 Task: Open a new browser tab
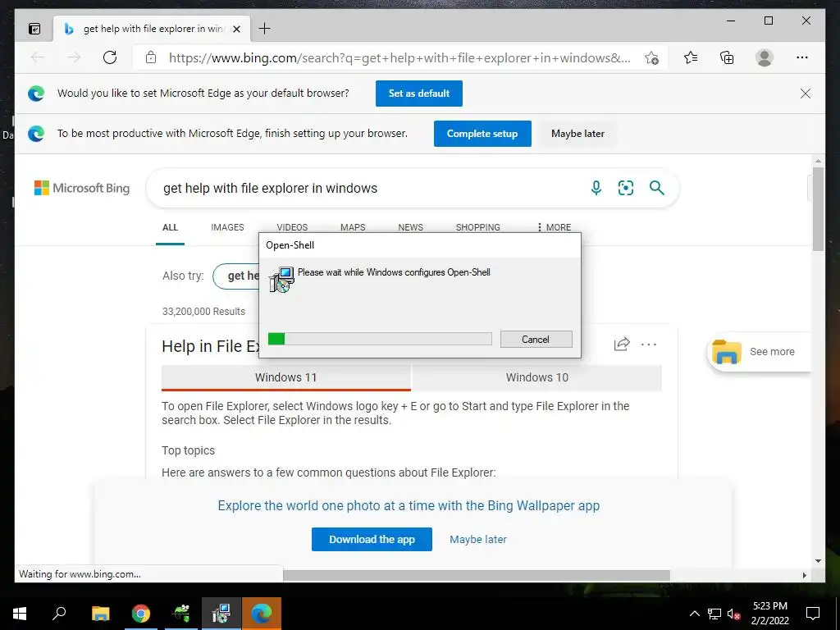tap(265, 29)
